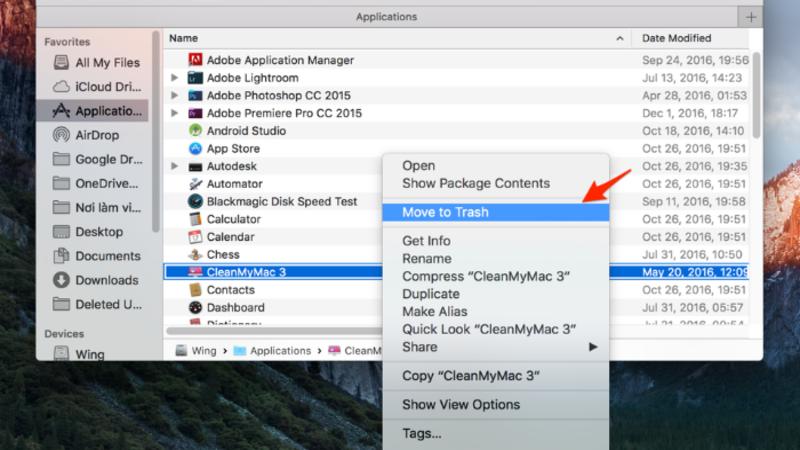This screenshot has height=450, width=800.
Task: Click the App Store icon
Action: (195, 148)
